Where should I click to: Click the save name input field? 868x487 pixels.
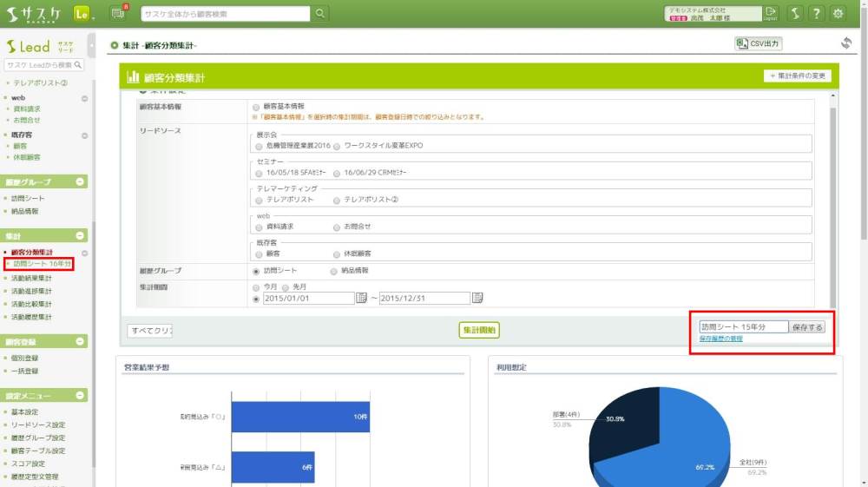tap(743, 327)
